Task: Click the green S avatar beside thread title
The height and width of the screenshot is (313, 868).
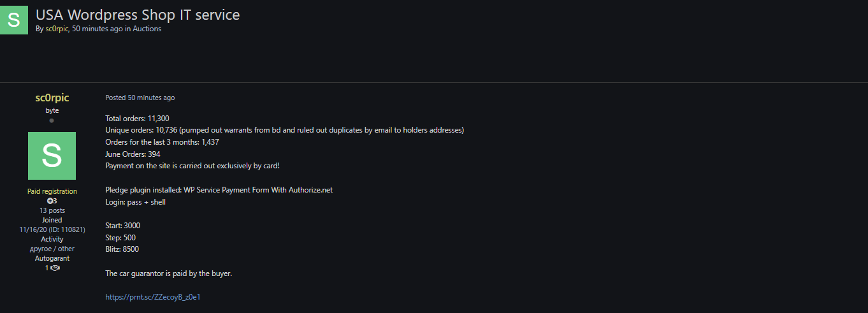Action: pos(13,19)
